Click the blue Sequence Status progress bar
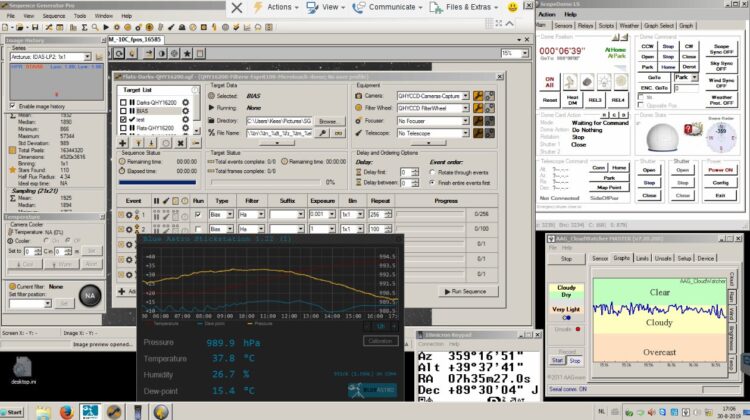This screenshot has height=420, width=750. pos(157,182)
